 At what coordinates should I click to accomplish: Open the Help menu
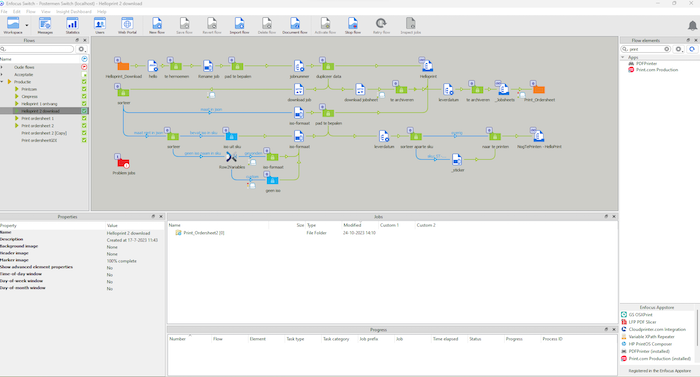pyautogui.click(x=102, y=12)
